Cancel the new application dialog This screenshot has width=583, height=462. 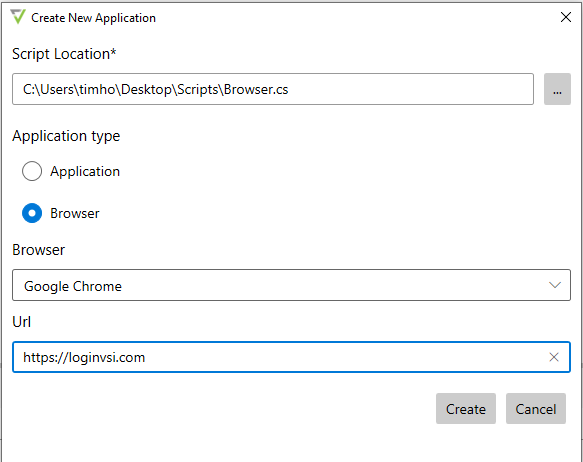pos(536,408)
